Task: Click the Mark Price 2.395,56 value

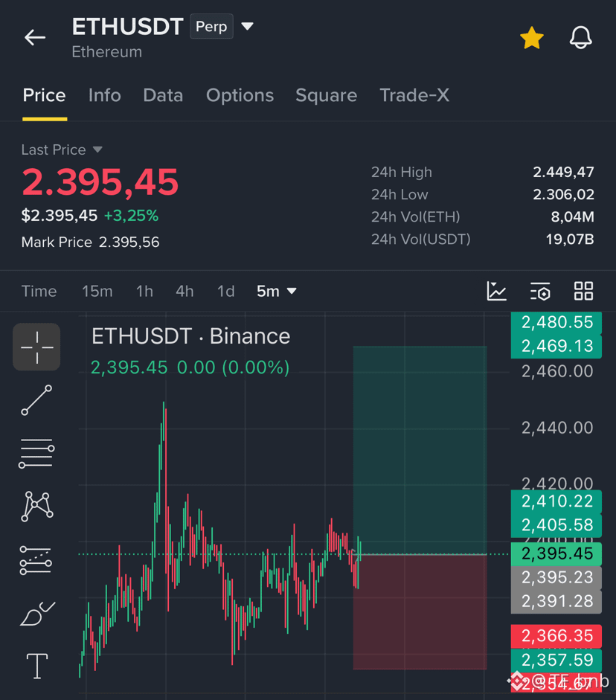Action: (x=129, y=243)
